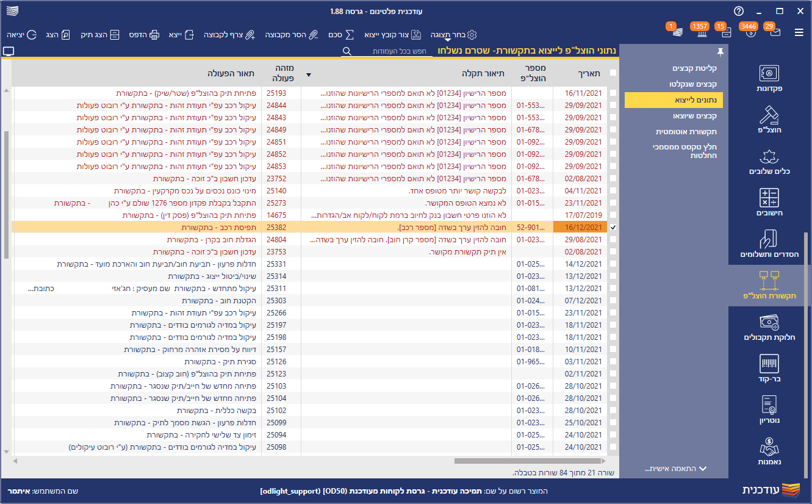Select תקשורת אוטומטית in the side menu
Screen dimensions: 812x504
pyautogui.click(x=686, y=132)
